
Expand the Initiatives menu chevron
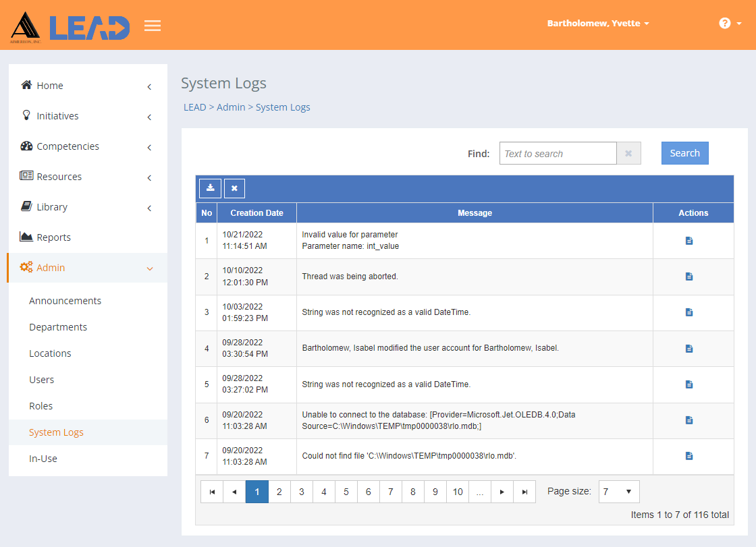coord(149,117)
